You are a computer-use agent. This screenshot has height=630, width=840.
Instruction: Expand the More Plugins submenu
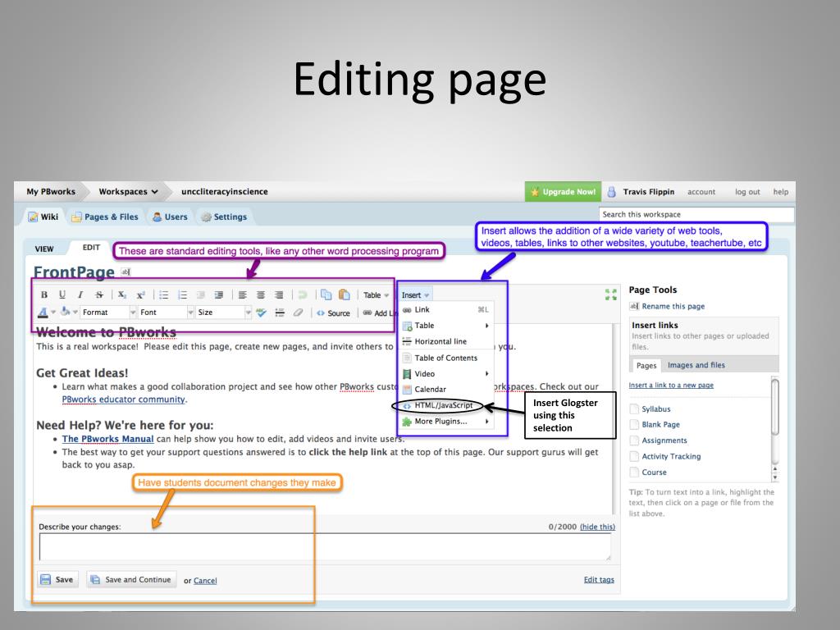[487, 422]
